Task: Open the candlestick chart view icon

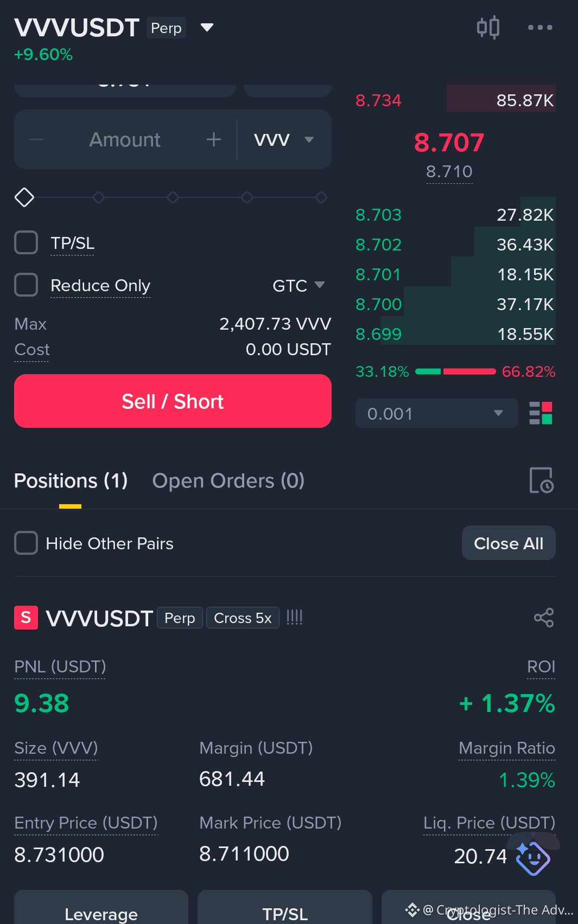Action: tap(488, 28)
